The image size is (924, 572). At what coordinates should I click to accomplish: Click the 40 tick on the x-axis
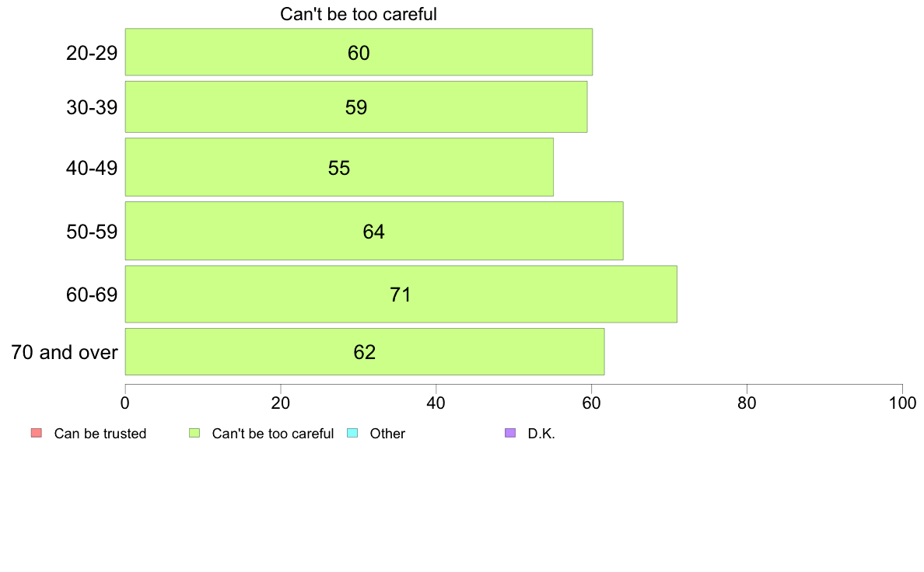click(436, 403)
